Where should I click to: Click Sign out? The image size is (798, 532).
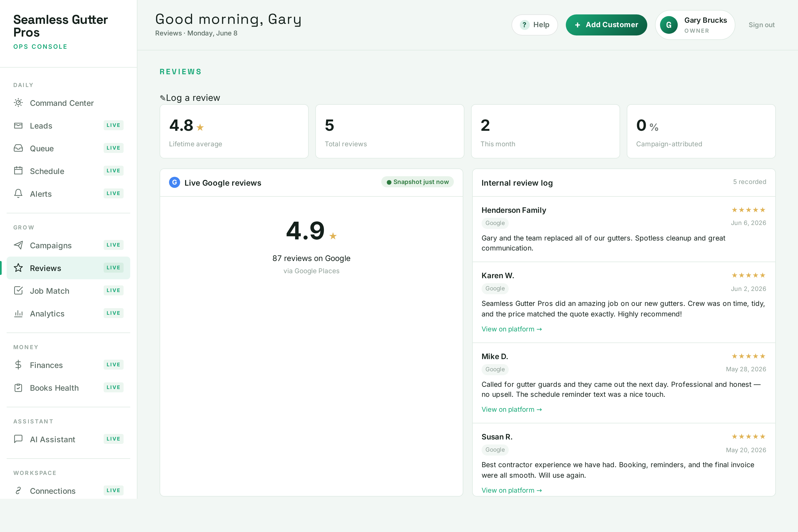pyautogui.click(x=761, y=25)
